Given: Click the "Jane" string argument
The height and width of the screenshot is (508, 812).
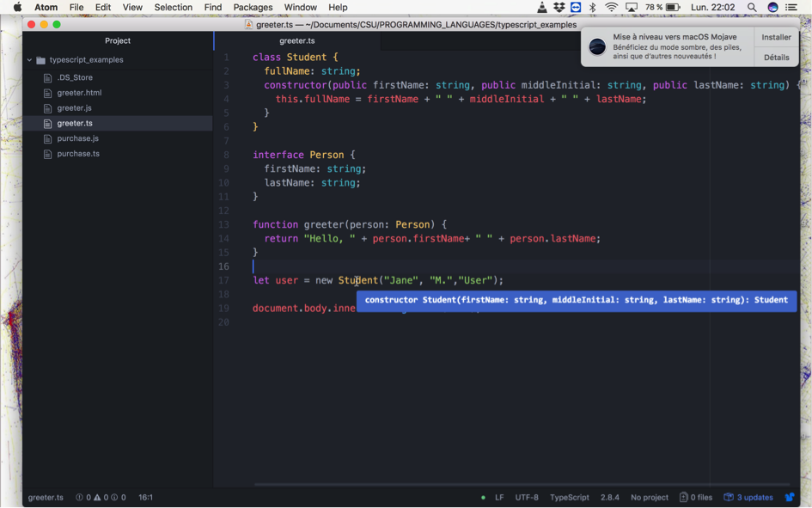Looking at the screenshot, I should click(x=400, y=280).
